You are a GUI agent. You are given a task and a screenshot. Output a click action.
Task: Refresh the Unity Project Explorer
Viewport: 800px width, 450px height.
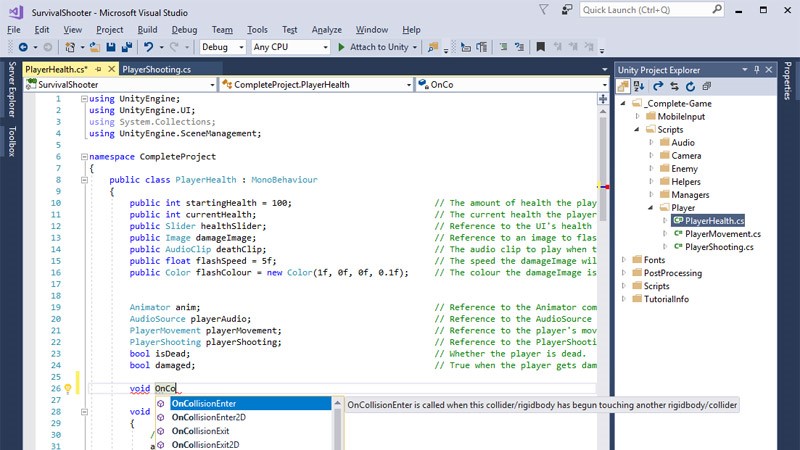[x=690, y=86]
